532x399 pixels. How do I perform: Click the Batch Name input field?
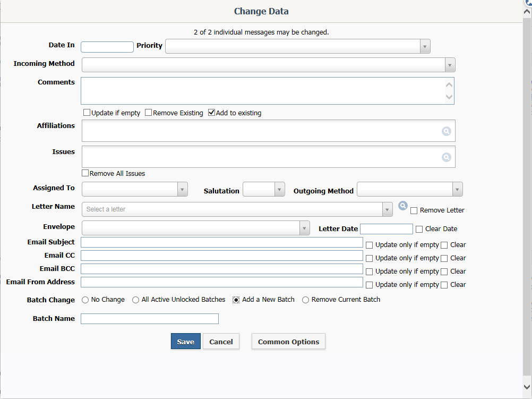tap(150, 319)
